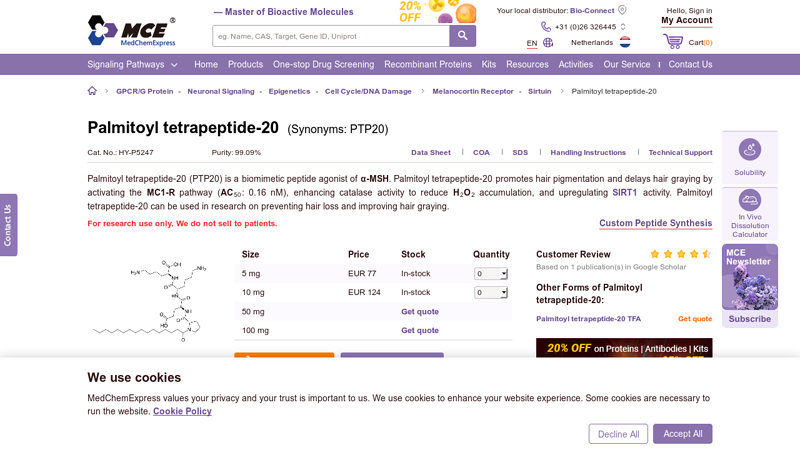Expand the phone number selector arrows

click(x=623, y=27)
